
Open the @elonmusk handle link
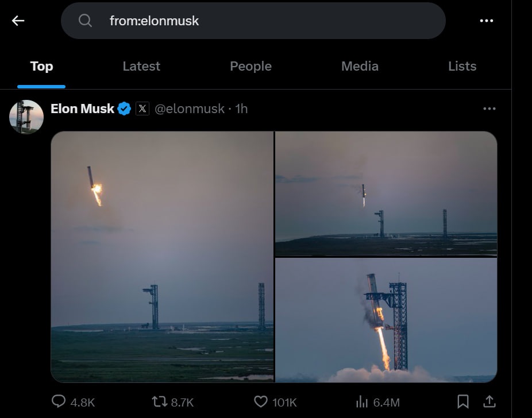(x=189, y=109)
